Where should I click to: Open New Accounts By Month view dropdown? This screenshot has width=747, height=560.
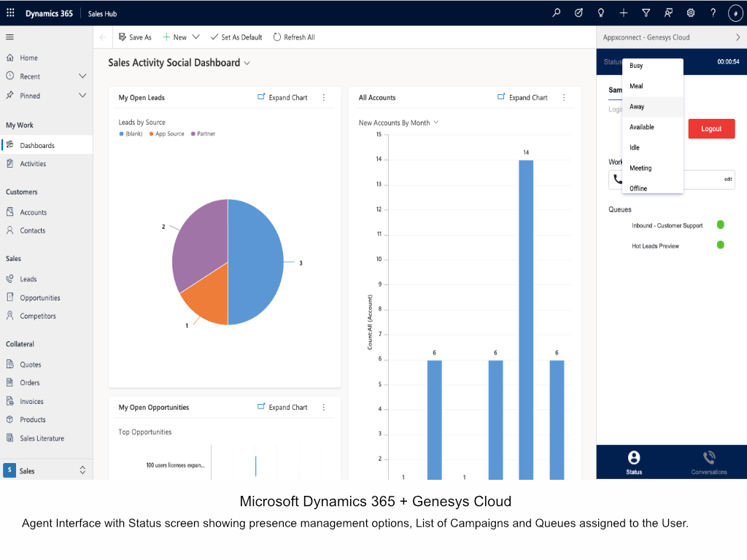(x=436, y=122)
